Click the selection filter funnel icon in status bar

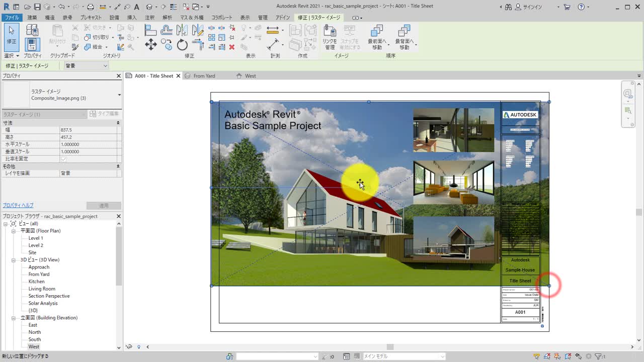(x=598, y=356)
